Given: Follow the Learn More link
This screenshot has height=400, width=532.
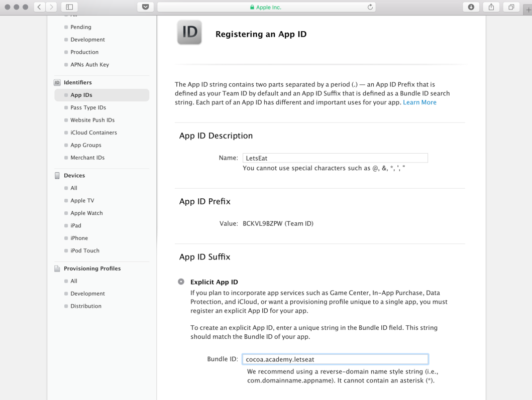Looking at the screenshot, I should (x=419, y=102).
